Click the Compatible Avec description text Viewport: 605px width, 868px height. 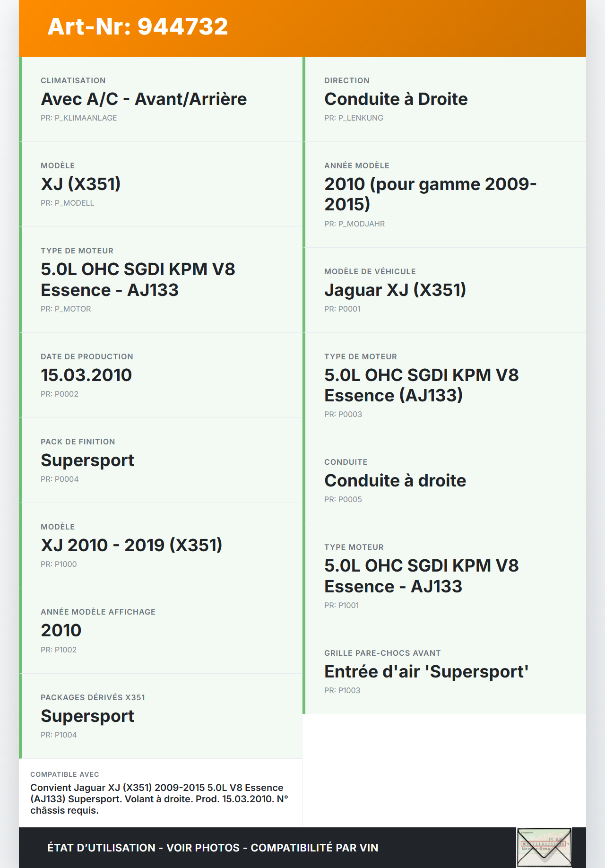[x=159, y=799]
